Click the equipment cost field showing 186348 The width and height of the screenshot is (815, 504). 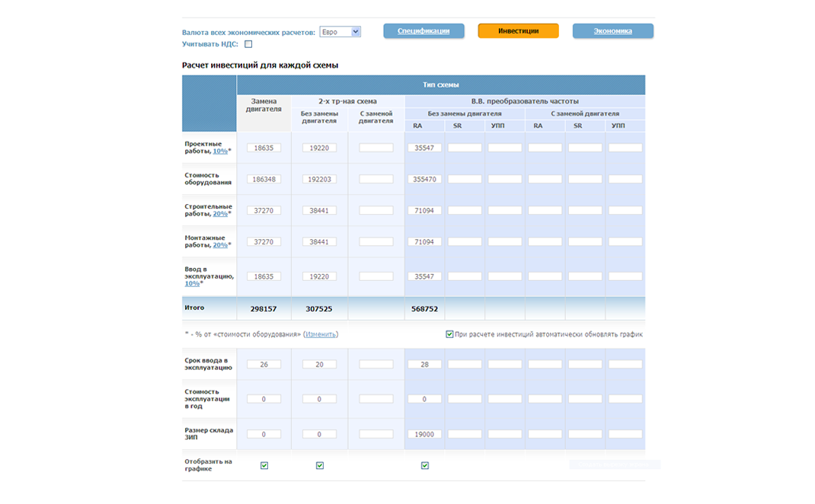coord(264,179)
